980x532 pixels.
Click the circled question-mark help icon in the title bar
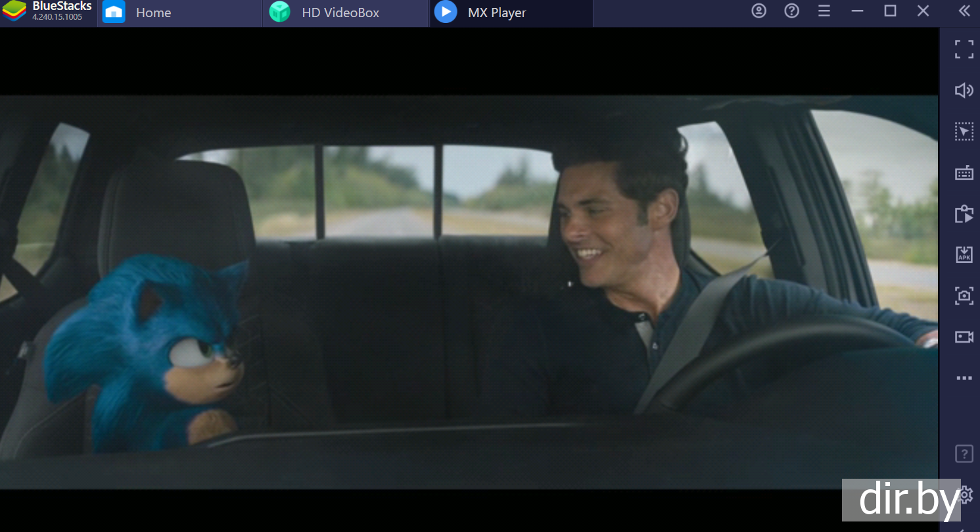pyautogui.click(x=792, y=11)
